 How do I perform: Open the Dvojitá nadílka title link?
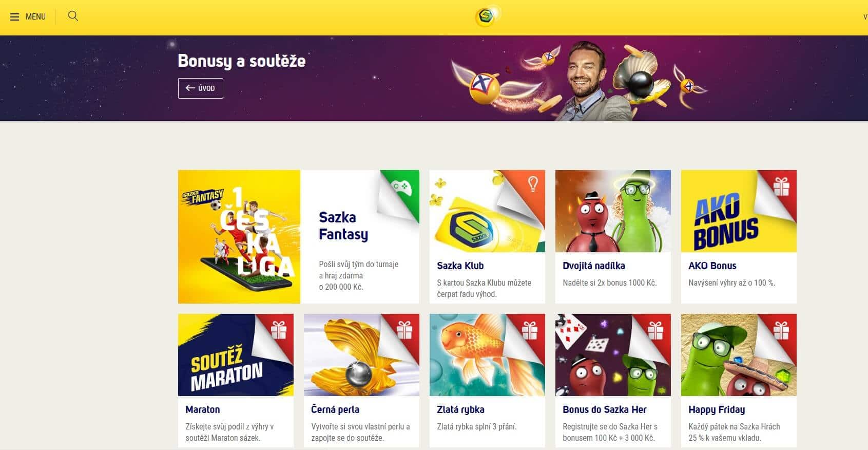click(594, 266)
